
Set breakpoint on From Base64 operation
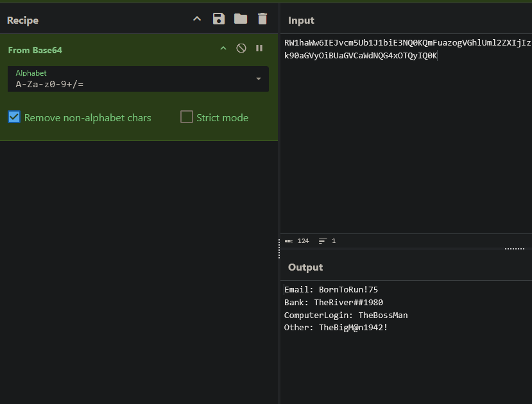tap(259, 48)
